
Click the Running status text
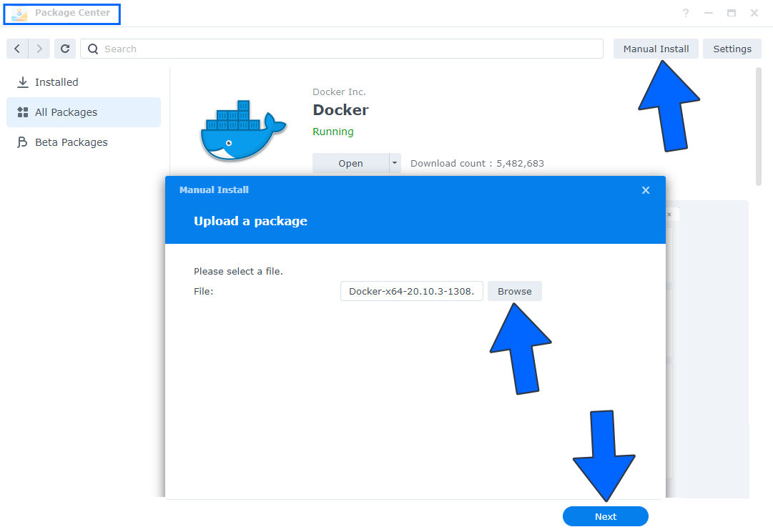click(333, 132)
